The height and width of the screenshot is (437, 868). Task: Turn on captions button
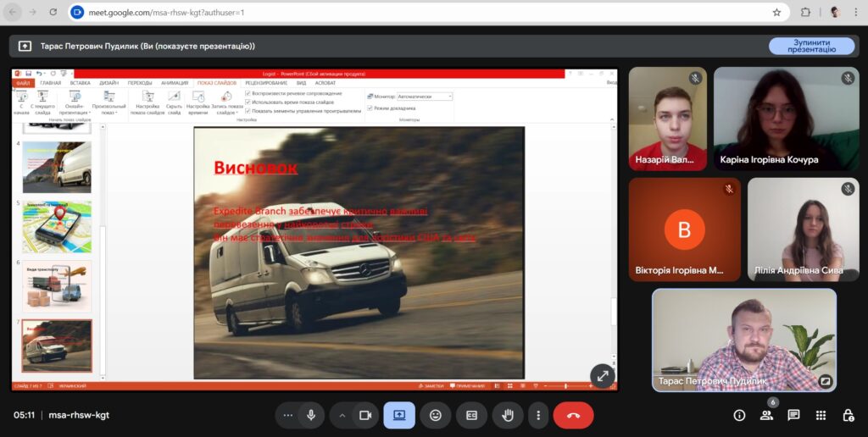(x=472, y=415)
